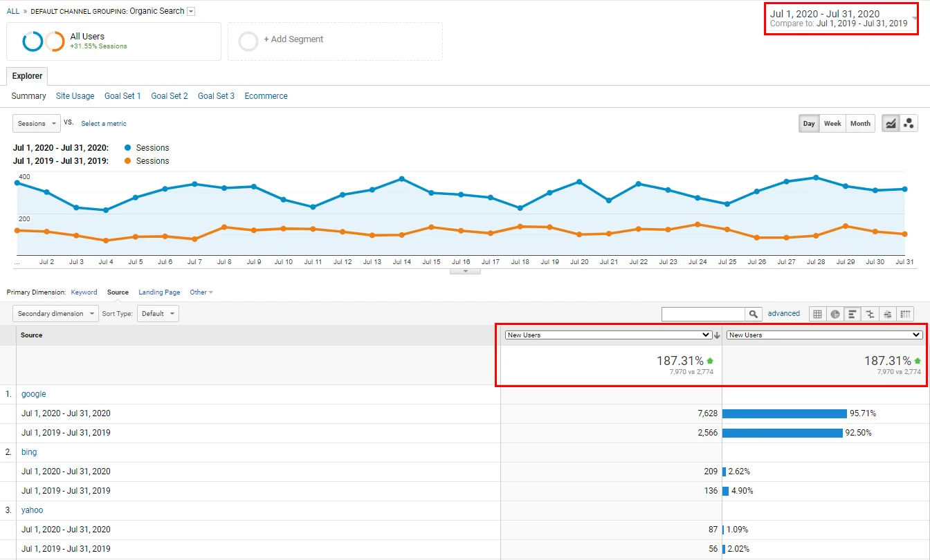Open the Secondary dimension dropdown
This screenshot has width=930, height=560.
55,313
